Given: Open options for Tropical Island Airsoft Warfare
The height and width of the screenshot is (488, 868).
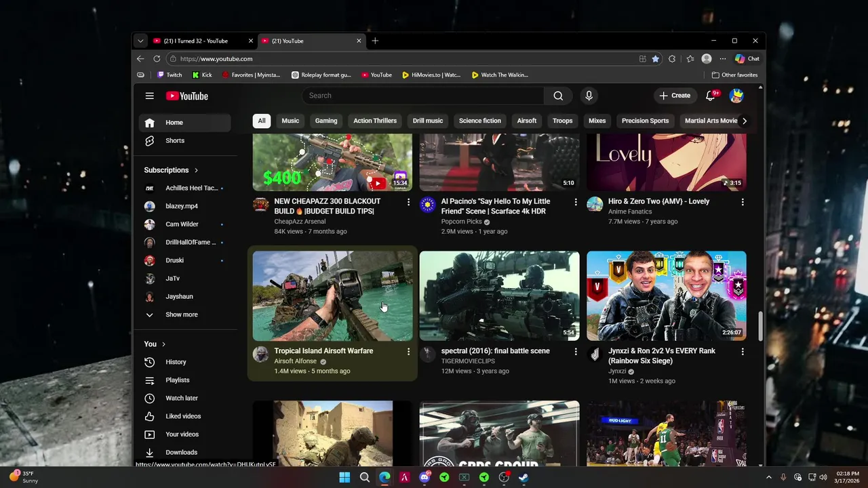Looking at the screenshot, I should [x=408, y=352].
